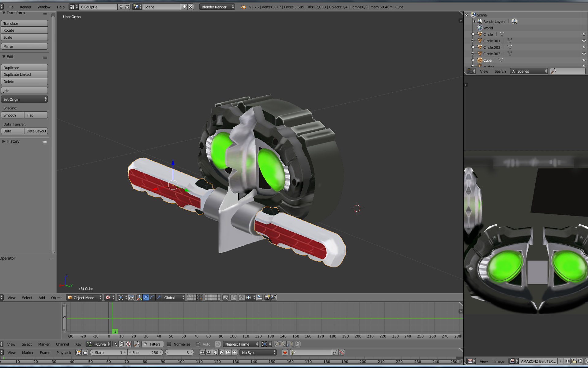Click the translate manipulator icon in 3D header
Viewport: 588px width, 368px height.
point(146,297)
